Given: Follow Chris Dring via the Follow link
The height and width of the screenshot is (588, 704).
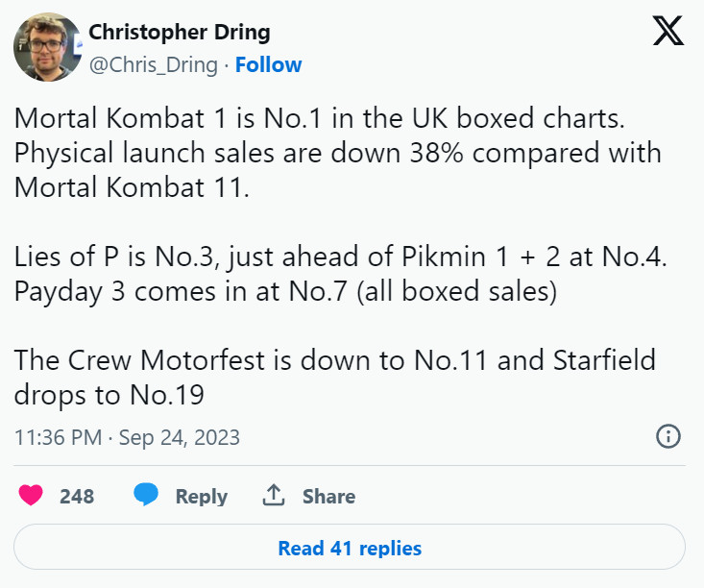Looking at the screenshot, I should (268, 65).
